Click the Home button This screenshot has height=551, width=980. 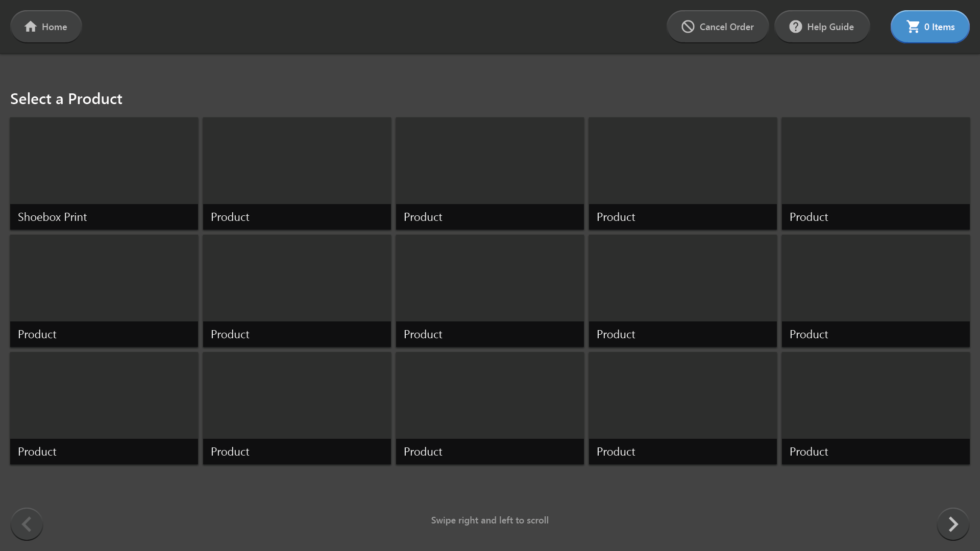46,27
